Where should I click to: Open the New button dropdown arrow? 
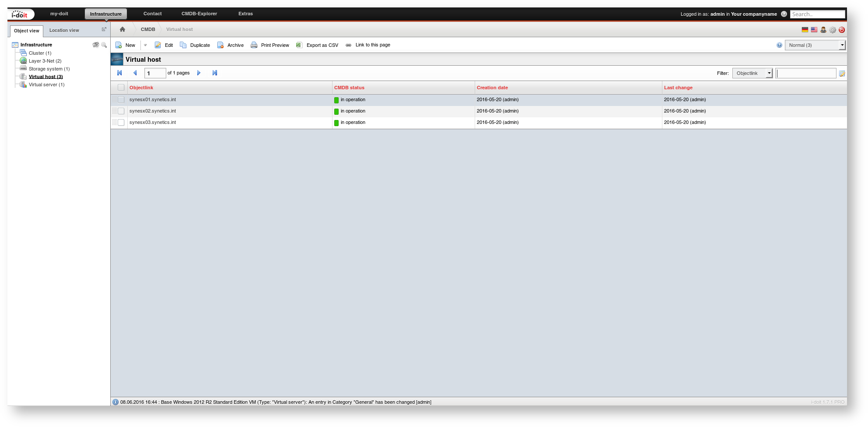click(146, 45)
